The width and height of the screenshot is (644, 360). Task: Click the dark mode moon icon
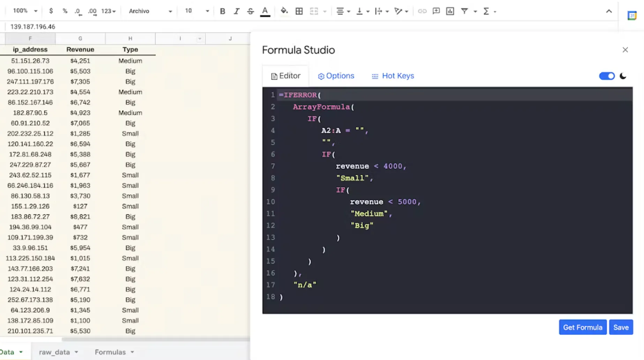pos(623,76)
